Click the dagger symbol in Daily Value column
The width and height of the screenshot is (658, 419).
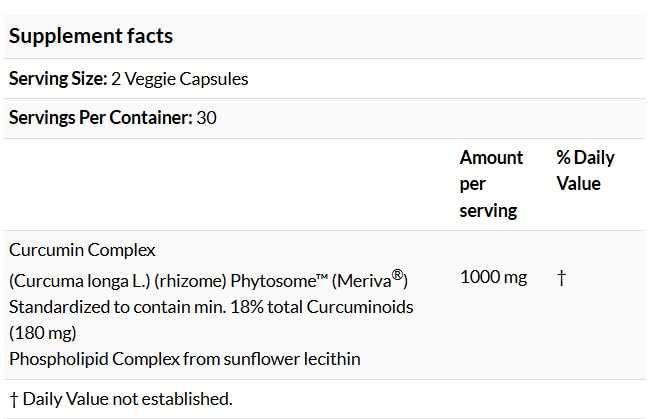click(x=561, y=277)
